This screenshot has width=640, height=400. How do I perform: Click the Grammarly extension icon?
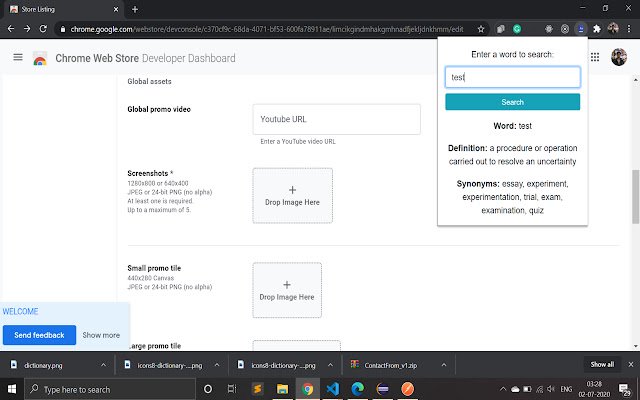(x=517, y=29)
